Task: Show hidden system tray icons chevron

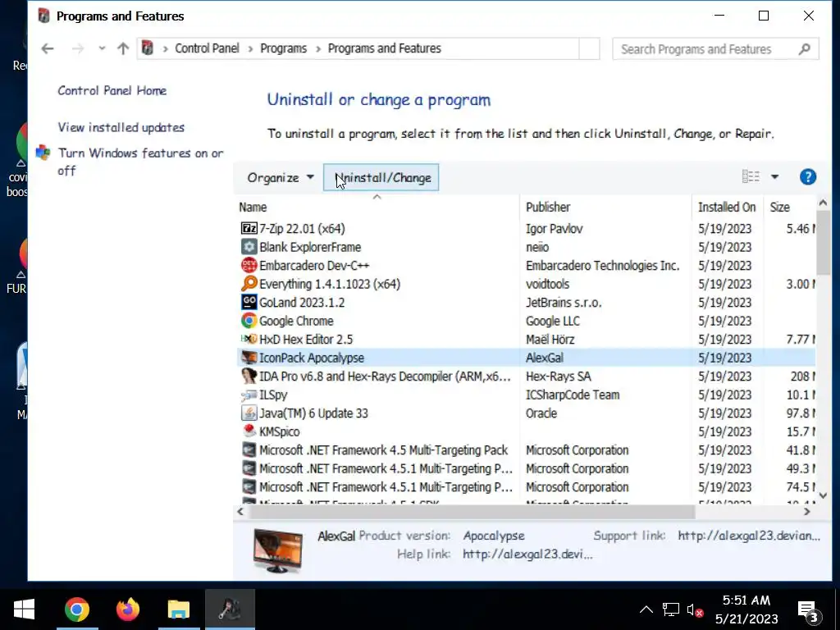Action: pyautogui.click(x=646, y=609)
